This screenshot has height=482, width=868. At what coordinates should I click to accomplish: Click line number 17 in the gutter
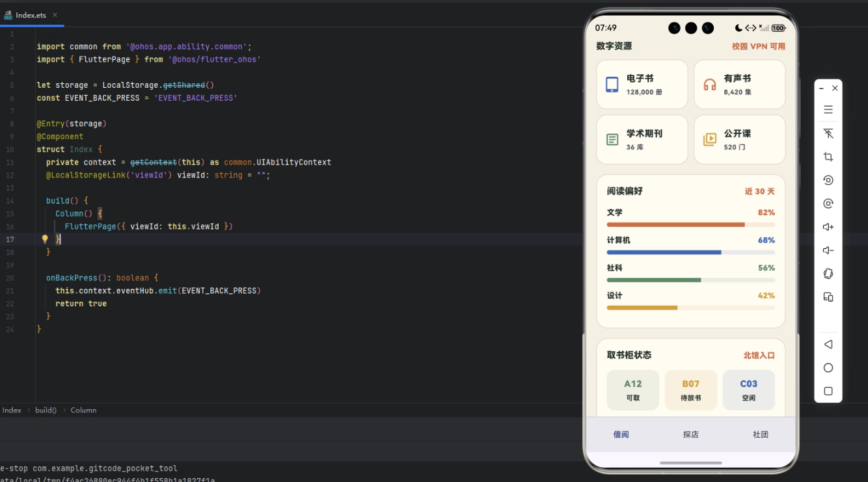tap(10, 239)
